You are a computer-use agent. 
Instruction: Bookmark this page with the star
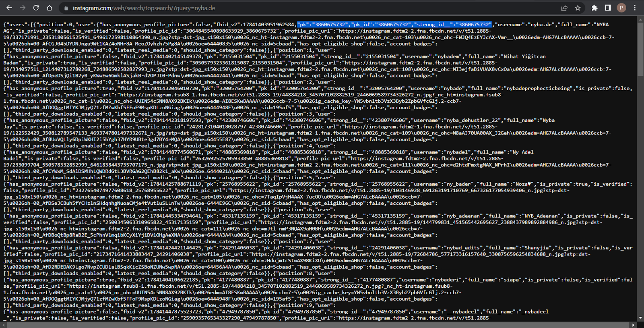coord(578,8)
